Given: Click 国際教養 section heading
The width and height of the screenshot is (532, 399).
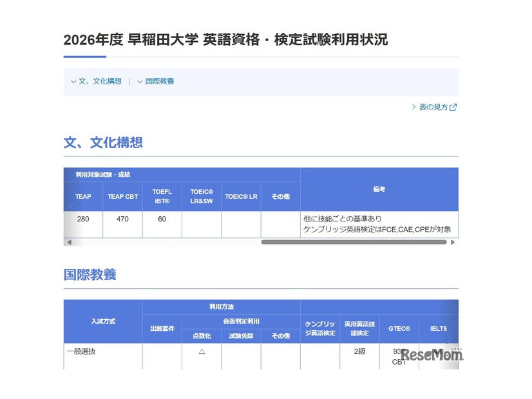Looking at the screenshot, I should (x=90, y=275).
